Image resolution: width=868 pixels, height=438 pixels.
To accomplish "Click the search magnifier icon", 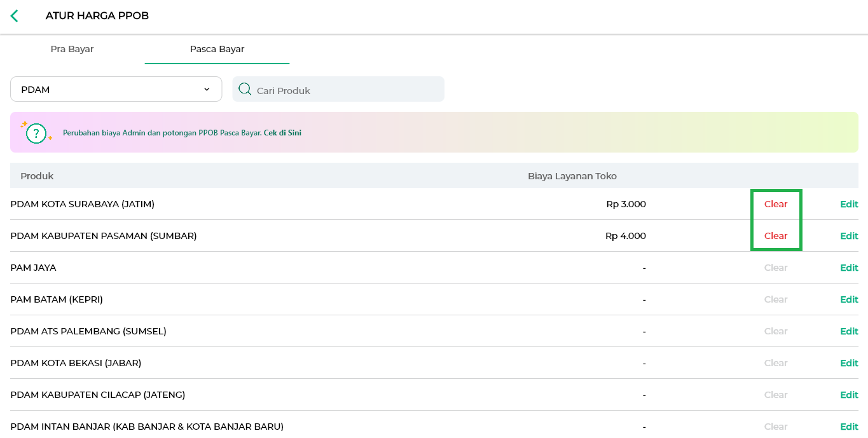I will point(245,89).
